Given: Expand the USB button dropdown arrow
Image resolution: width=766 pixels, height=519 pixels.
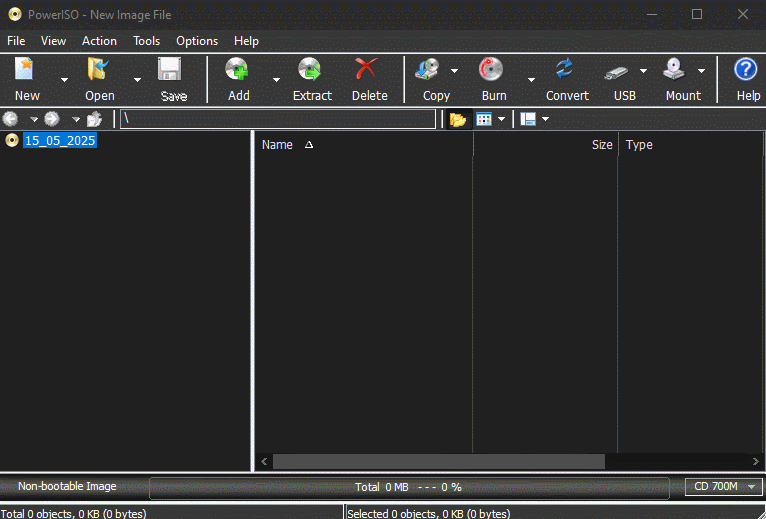Looking at the screenshot, I should [x=643, y=71].
